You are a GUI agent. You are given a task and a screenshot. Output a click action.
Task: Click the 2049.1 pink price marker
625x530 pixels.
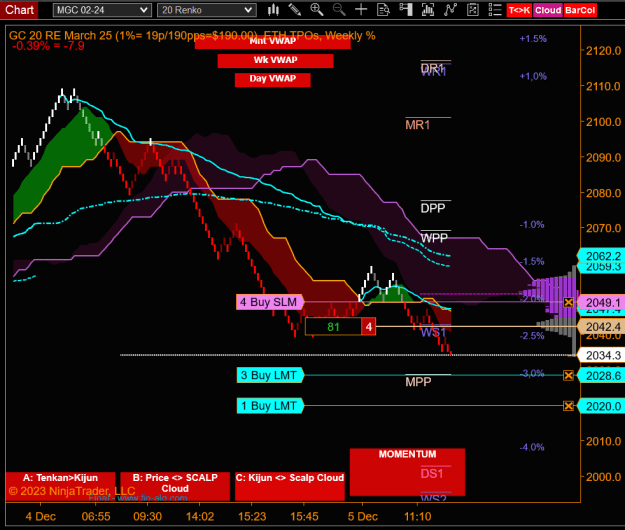(603, 302)
